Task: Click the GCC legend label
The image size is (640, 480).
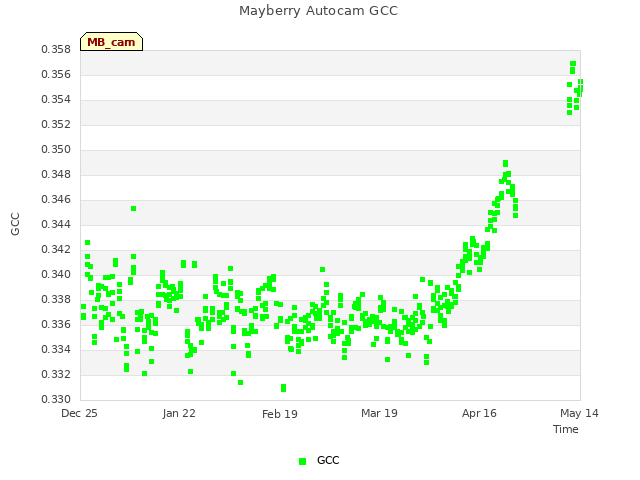Action: click(328, 460)
